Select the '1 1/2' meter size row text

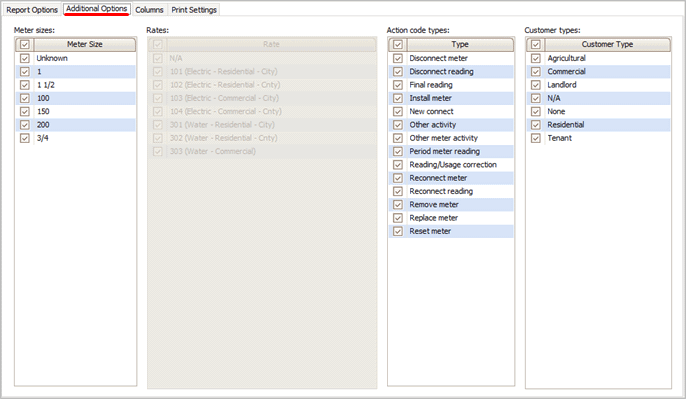46,85
